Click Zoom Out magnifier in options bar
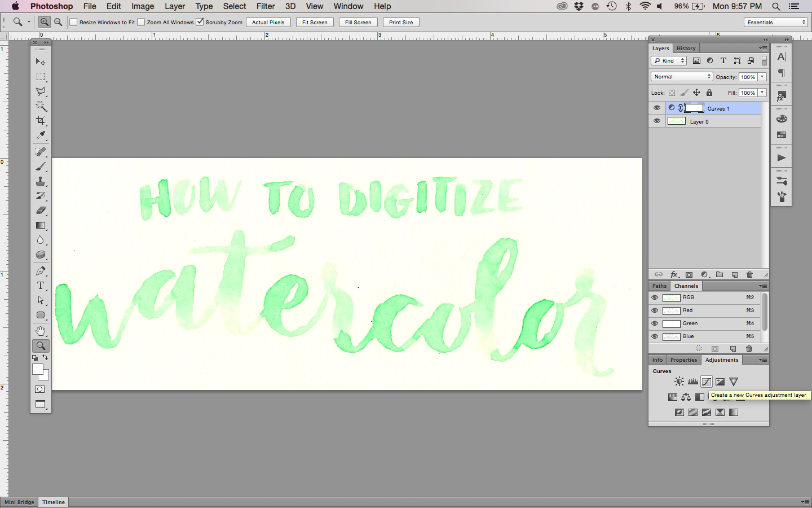The height and width of the screenshot is (508, 812). pyautogui.click(x=58, y=22)
